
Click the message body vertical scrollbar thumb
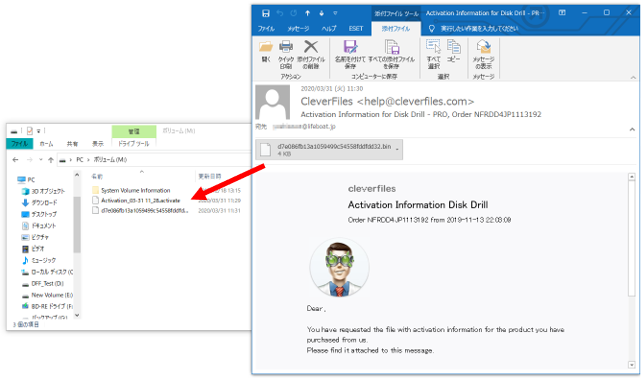coord(632,239)
